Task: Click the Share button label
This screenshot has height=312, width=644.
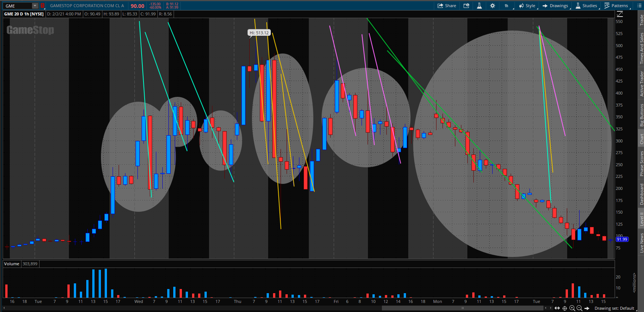Action: pyautogui.click(x=450, y=6)
